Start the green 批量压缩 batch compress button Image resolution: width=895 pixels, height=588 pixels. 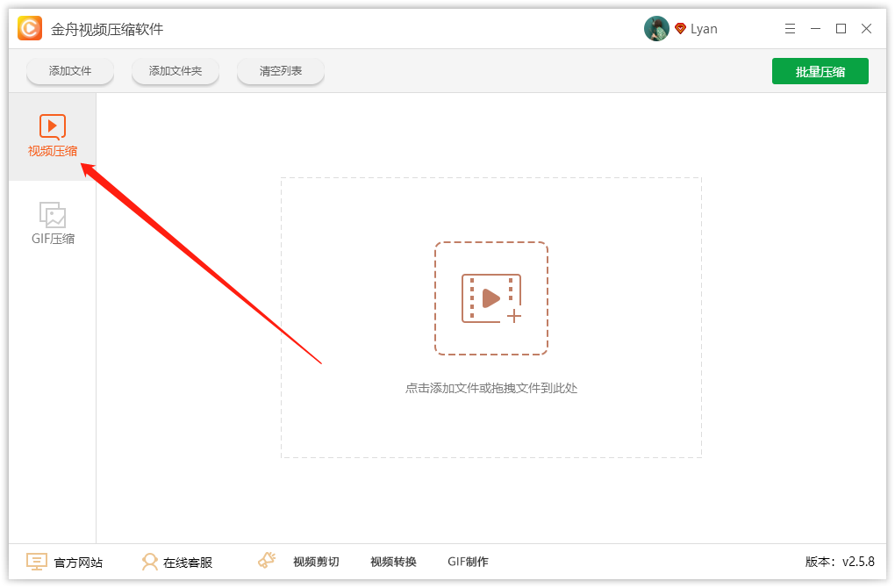[820, 71]
